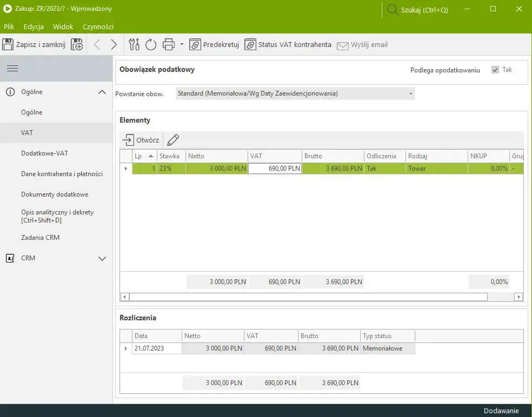The image size is (532, 417).
Task: Open the print options dropdown arrow
Action: pos(182,45)
